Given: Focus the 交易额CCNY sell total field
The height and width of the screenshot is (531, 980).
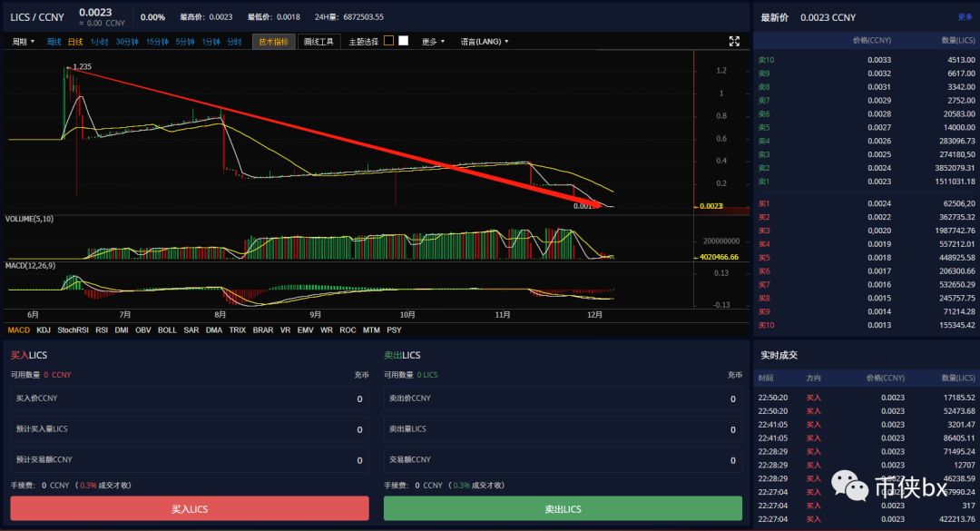Looking at the screenshot, I should coord(563,459).
